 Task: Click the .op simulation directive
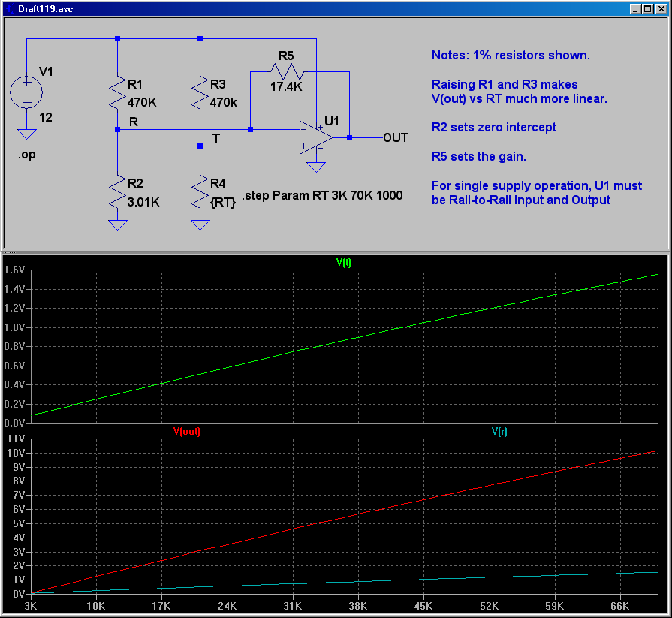[26, 154]
